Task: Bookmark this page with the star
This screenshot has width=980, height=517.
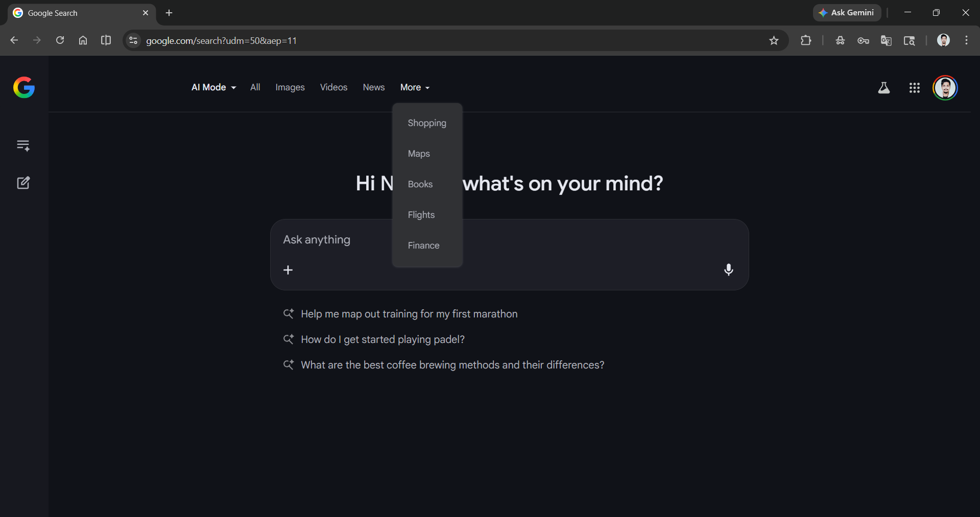Action: pos(774,40)
